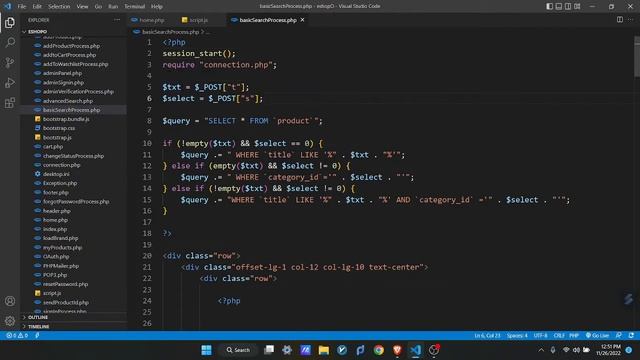Viewport: 640px width, 360px height.
Task: Expand the TIMELINE section
Action: point(39,327)
